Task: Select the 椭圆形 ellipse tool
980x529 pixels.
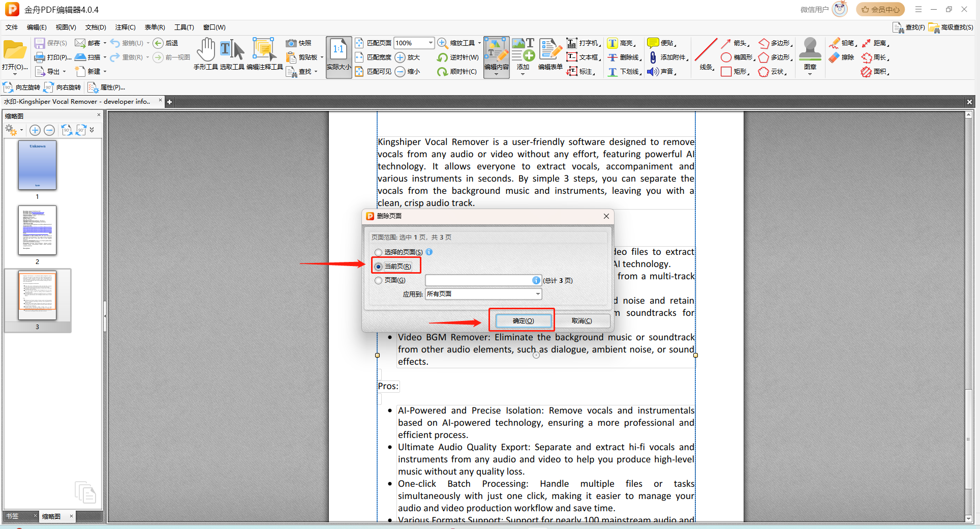Action: click(x=738, y=57)
